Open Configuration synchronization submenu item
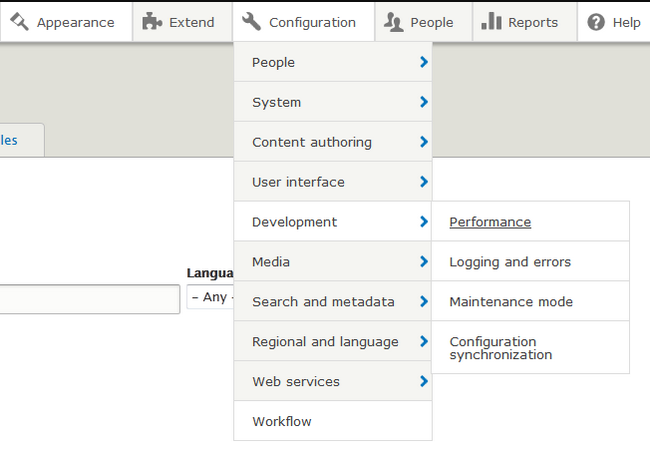The image size is (650, 449). (x=530, y=347)
